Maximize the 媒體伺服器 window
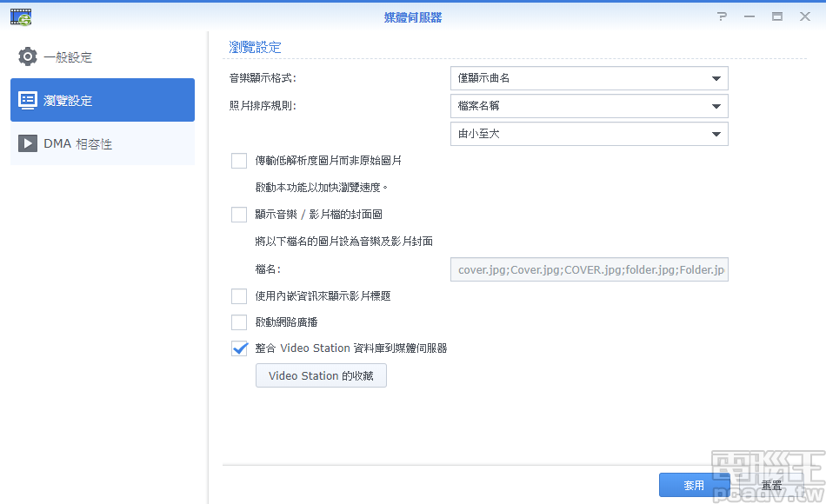826x504 pixels. (776, 16)
